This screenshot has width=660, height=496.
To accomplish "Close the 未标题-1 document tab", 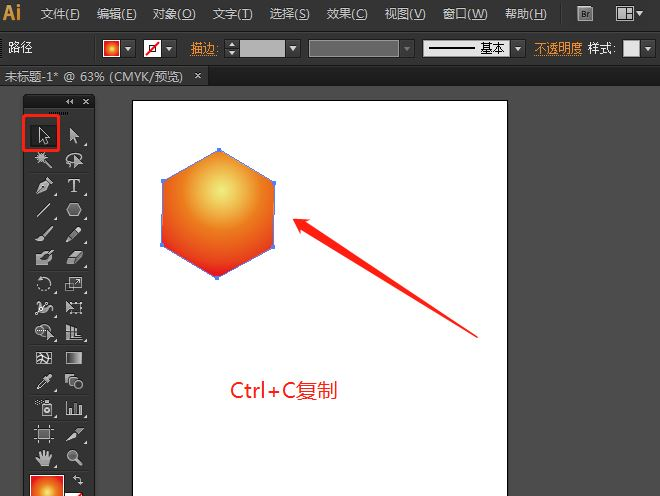I will [x=198, y=76].
